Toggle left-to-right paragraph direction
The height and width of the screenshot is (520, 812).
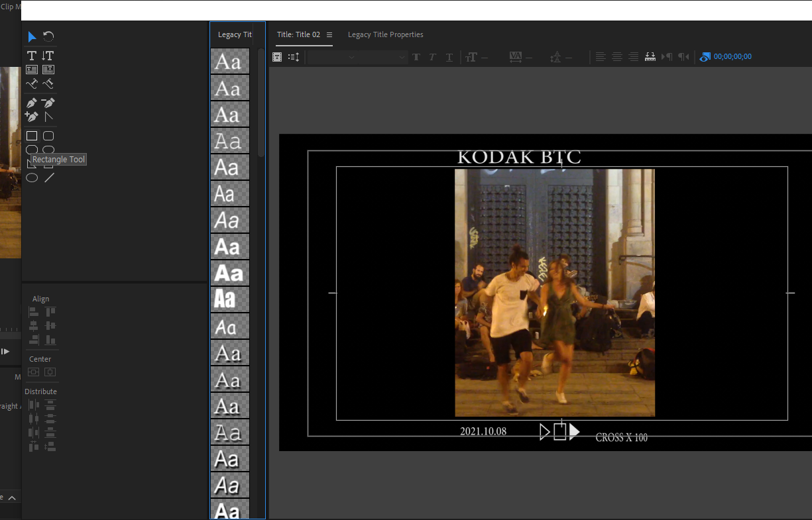pyautogui.click(x=667, y=57)
